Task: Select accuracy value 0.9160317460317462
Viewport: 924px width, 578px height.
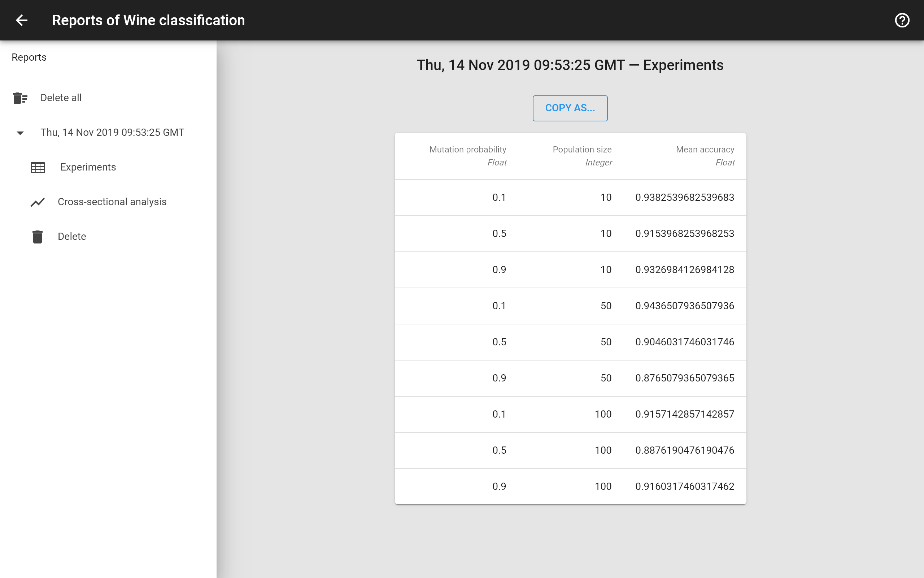Action: point(685,487)
